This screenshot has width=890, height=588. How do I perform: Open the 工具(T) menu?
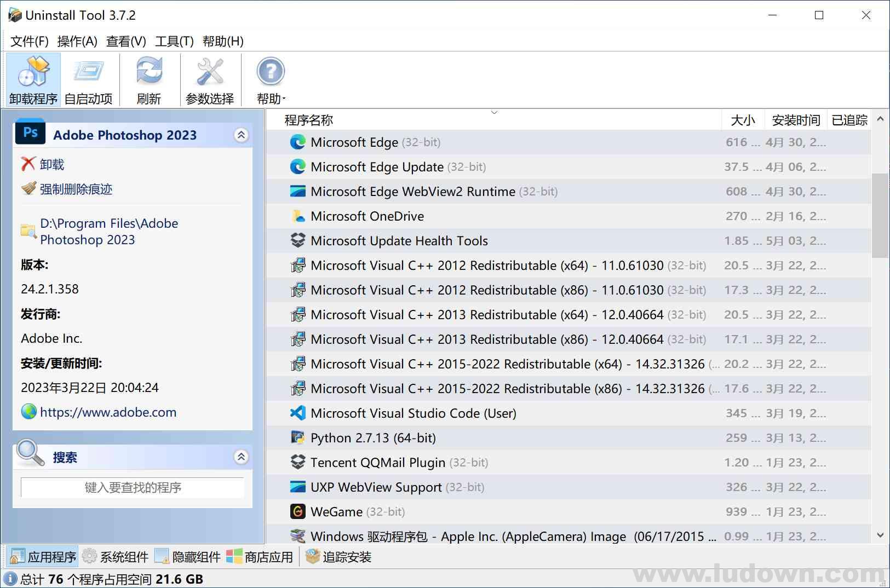[x=174, y=42]
